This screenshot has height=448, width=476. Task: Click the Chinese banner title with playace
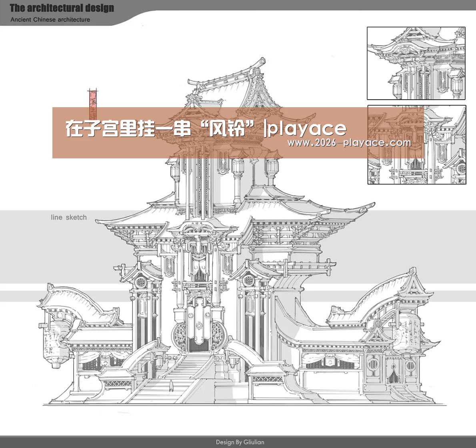tap(206, 129)
